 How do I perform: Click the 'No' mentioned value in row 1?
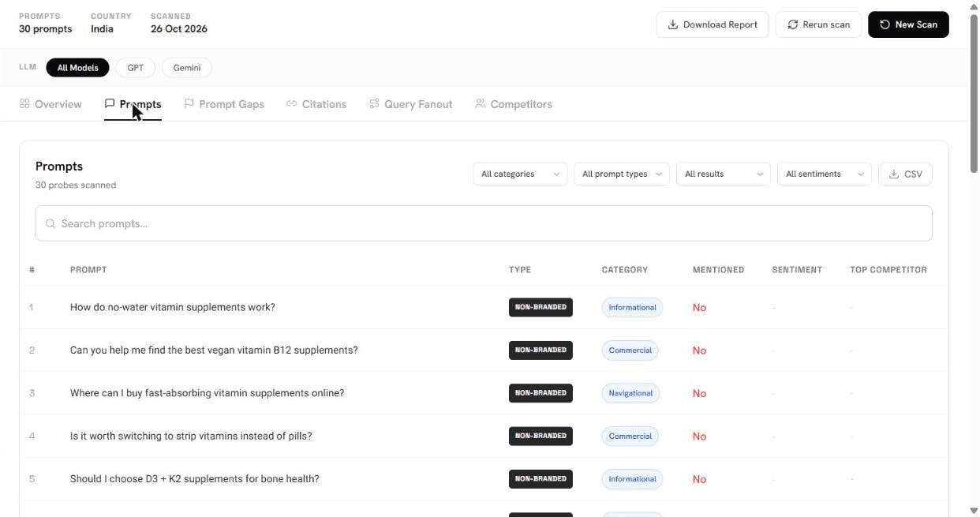[x=699, y=308]
